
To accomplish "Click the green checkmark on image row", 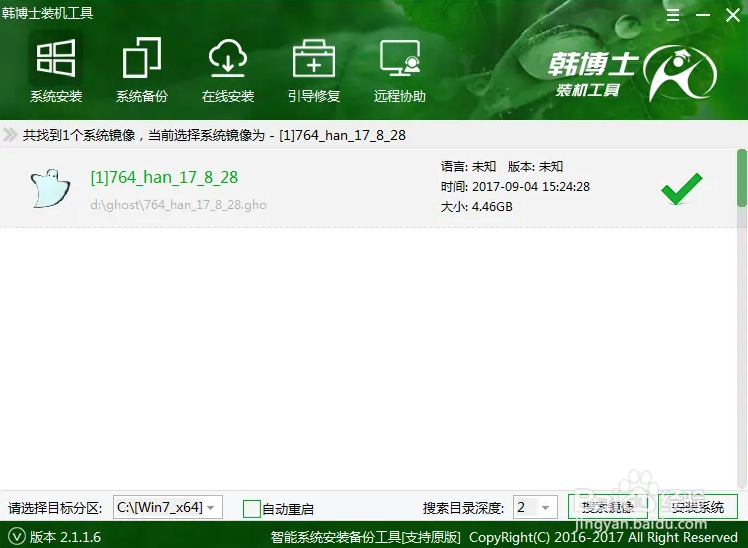I will tap(682, 188).
